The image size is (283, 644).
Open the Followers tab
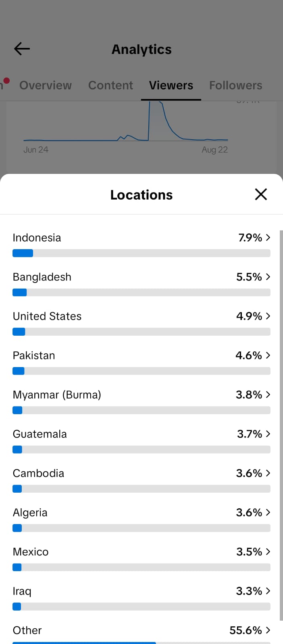pos(236,85)
